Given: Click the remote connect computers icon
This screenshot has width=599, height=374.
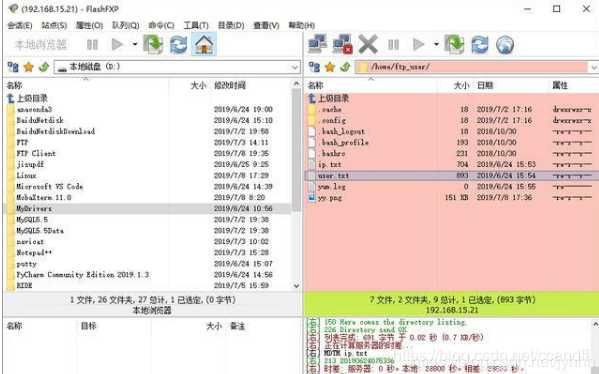Looking at the screenshot, I should pyautogui.click(x=317, y=44).
